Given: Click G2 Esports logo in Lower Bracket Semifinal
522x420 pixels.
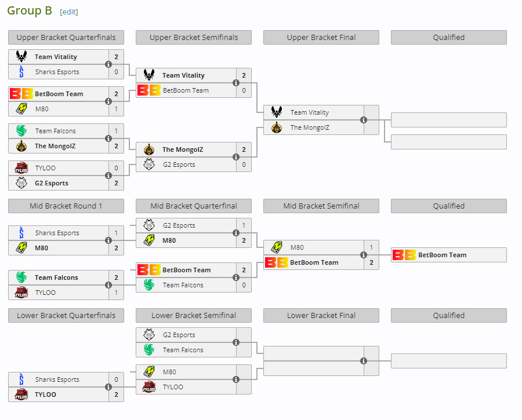Looking at the screenshot, I should (x=149, y=335).
